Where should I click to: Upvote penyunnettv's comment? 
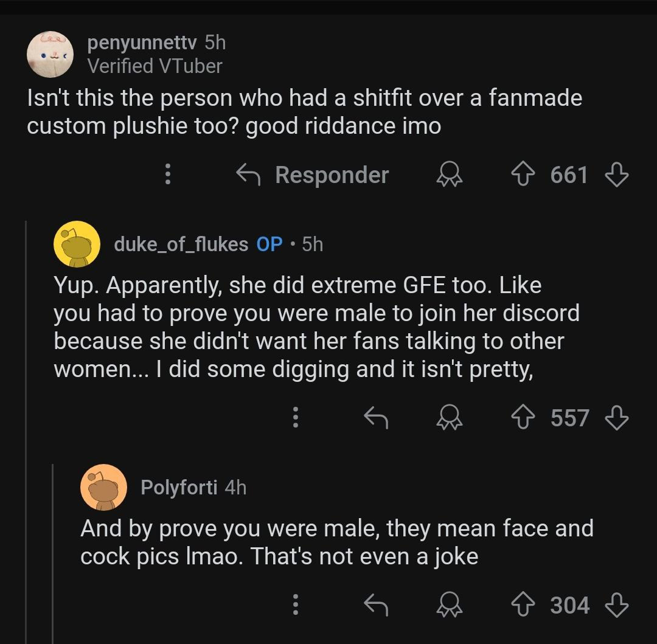(x=523, y=175)
